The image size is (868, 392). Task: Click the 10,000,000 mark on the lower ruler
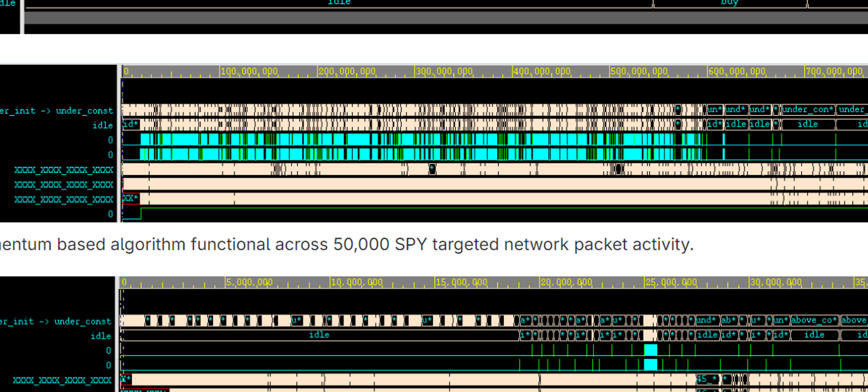pyautogui.click(x=357, y=282)
